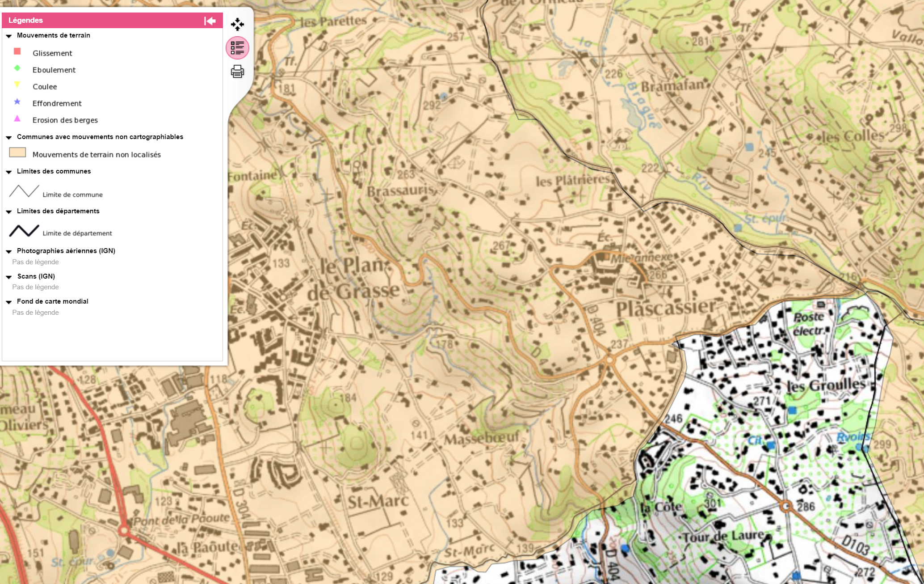Click the pink Erosion des berges triangle
The image size is (924, 584).
pos(17,118)
